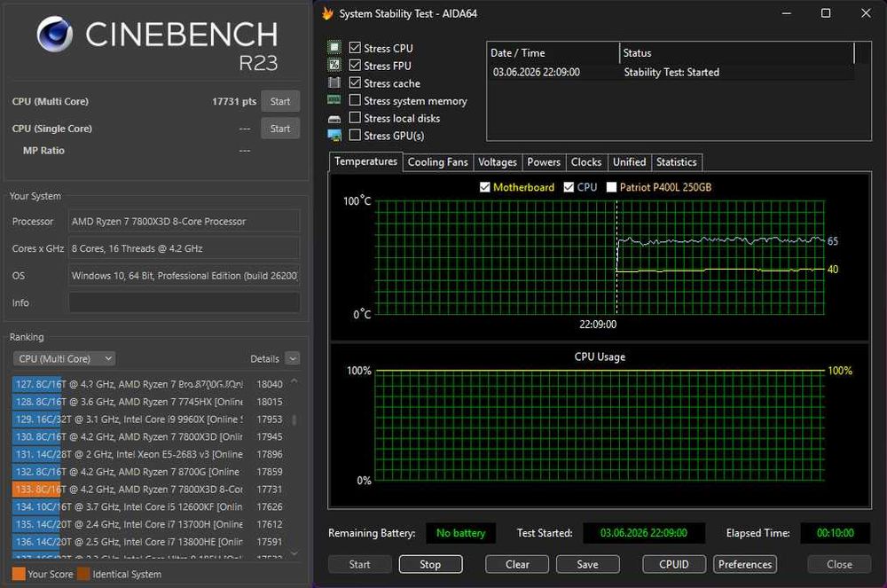The image size is (887, 588).
Task: Enable Stress system memory checkbox
Action: (355, 100)
